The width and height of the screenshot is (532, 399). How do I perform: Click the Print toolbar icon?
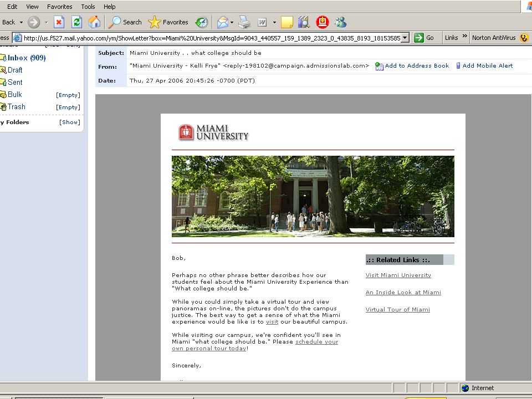244,22
